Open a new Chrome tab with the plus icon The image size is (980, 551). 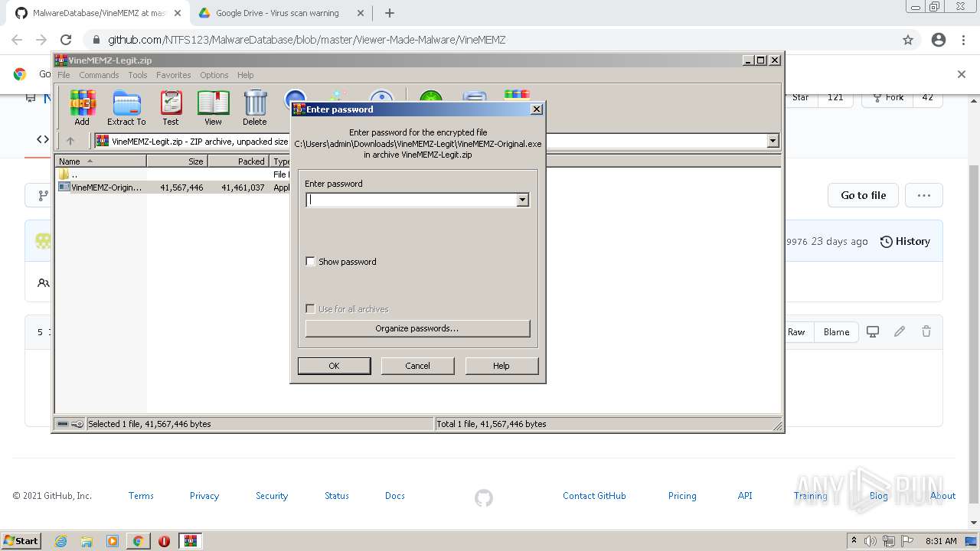[x=390, y=13]
